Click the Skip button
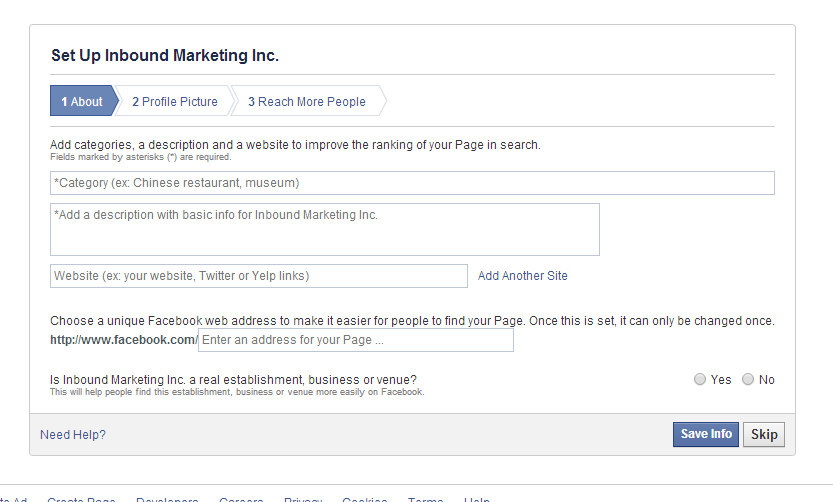This screenshot has width=833, height=502. 764,435
